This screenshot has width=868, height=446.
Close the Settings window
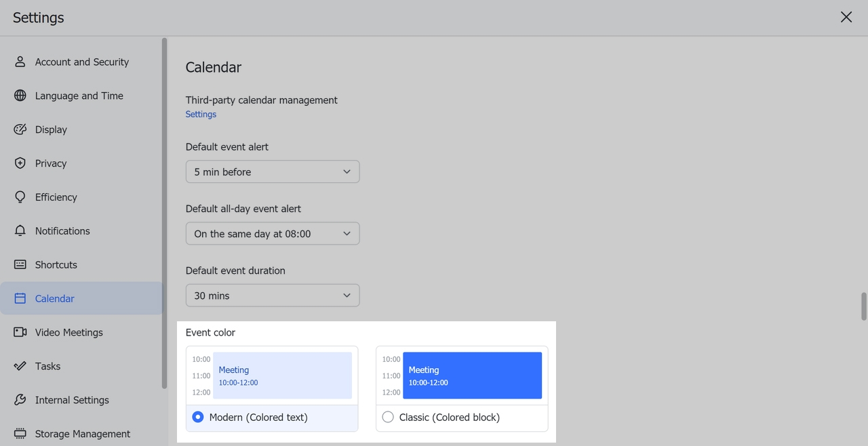point(846,18)
